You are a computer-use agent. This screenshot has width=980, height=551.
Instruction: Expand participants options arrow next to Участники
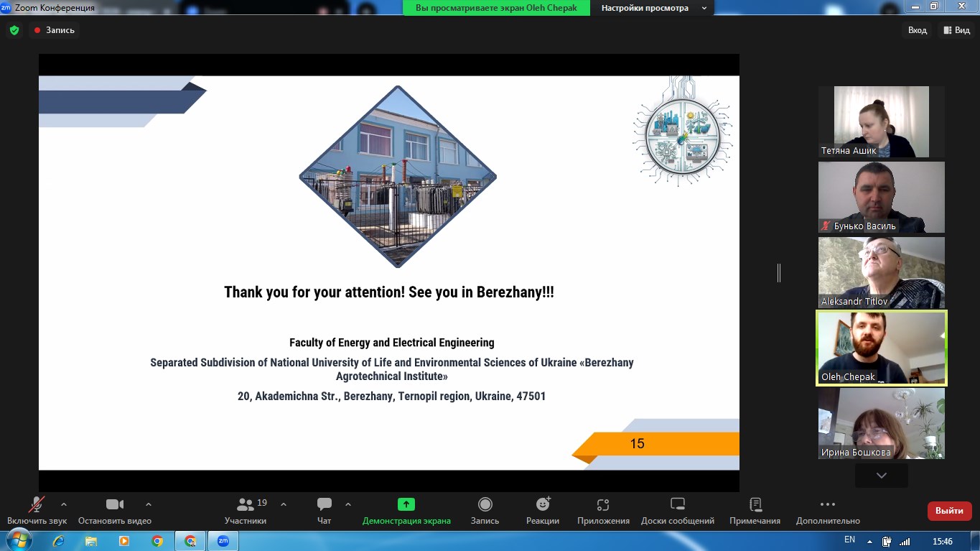pyautogui.click(x=284, y=504)
